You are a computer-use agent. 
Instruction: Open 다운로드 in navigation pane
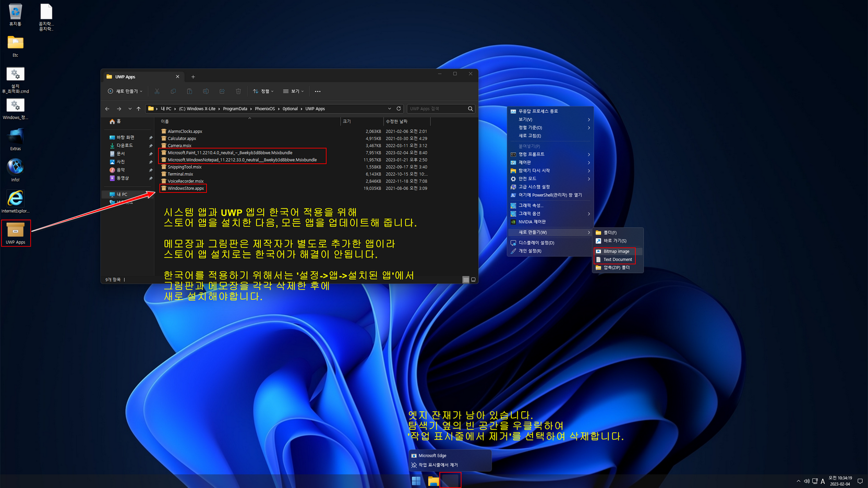click(x=125, y=145)
